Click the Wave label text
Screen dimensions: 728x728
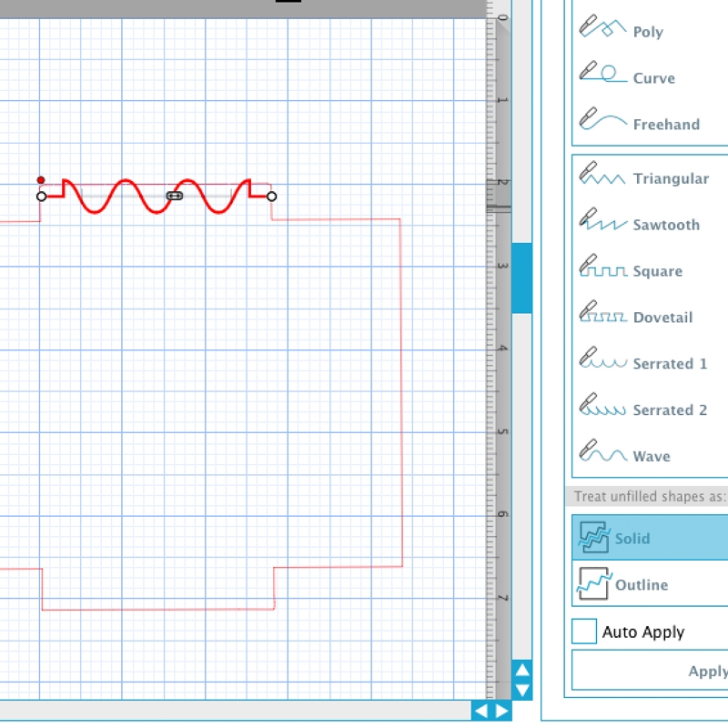652,457
